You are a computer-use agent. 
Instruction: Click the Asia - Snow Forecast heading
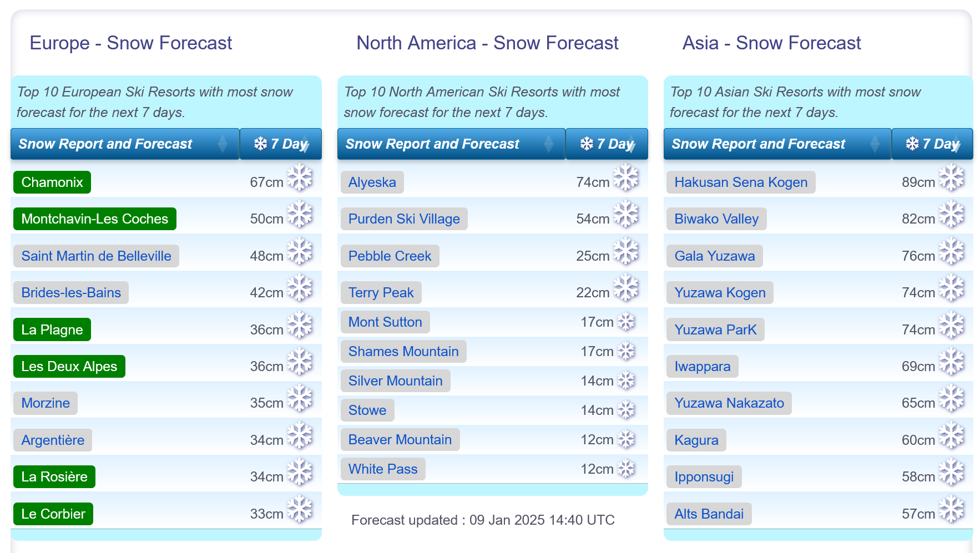coord(771,43)
